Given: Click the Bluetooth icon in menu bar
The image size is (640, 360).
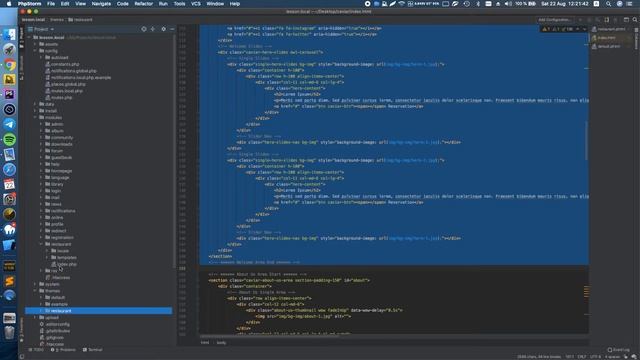Looking at the screenshot, I should (x=478, y=4).
